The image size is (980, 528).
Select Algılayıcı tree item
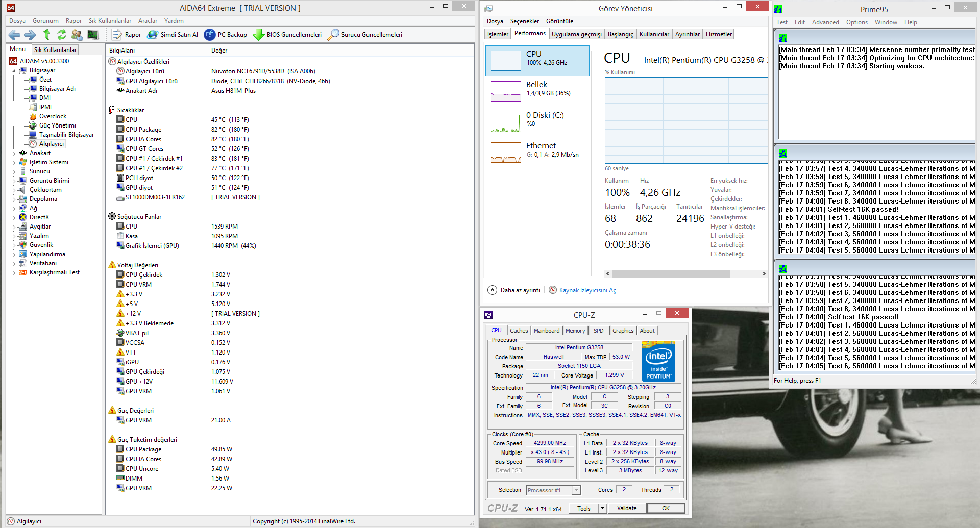[x=51, y=144]
